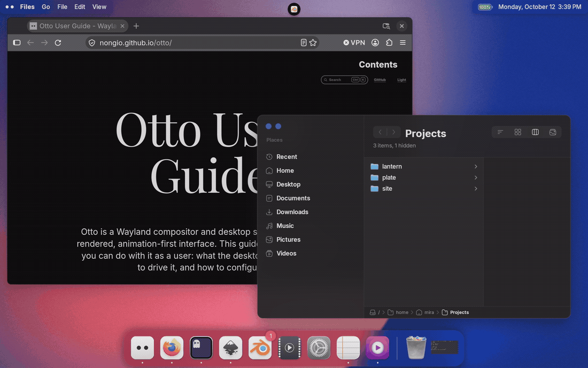Reload the Otto User Guide page
The height and width of the screenshot is (368, 588).
tap(58, 42)
